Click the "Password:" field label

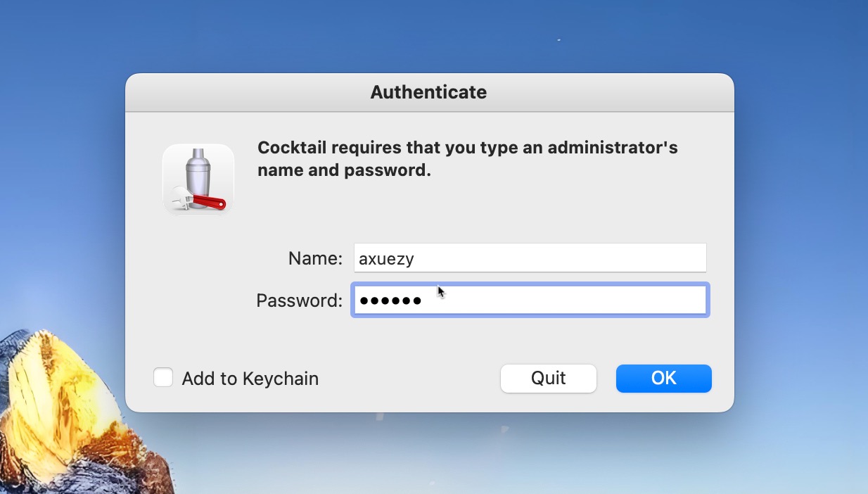coord(299,300)
